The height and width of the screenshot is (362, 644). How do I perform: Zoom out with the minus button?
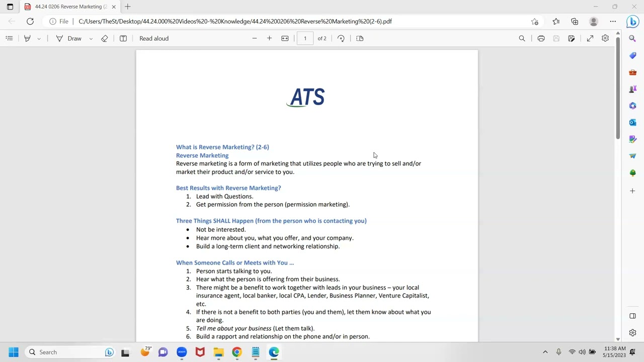pyautogui.click(x=255, y=38)
